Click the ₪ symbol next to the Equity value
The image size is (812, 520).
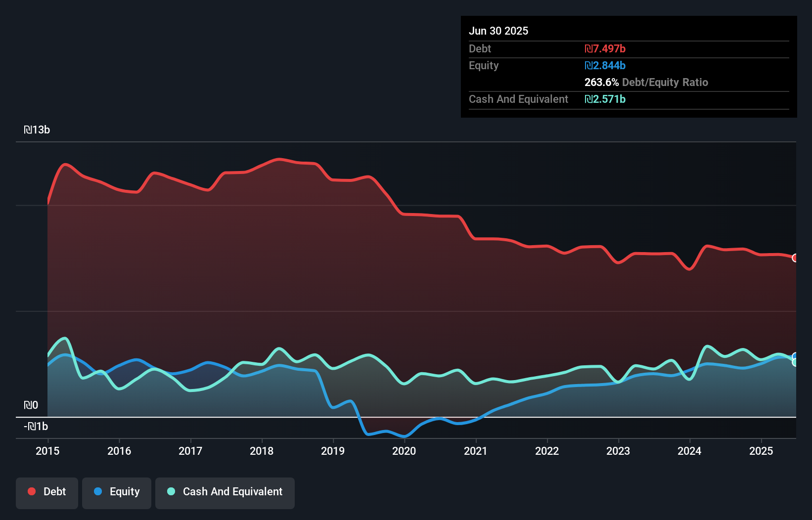point(588,65)
